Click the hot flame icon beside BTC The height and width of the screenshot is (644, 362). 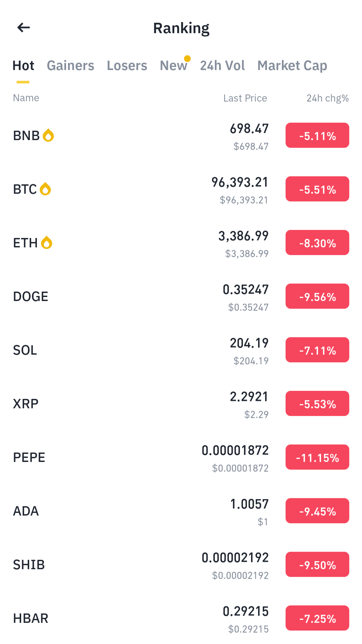(x=45, y=189)
